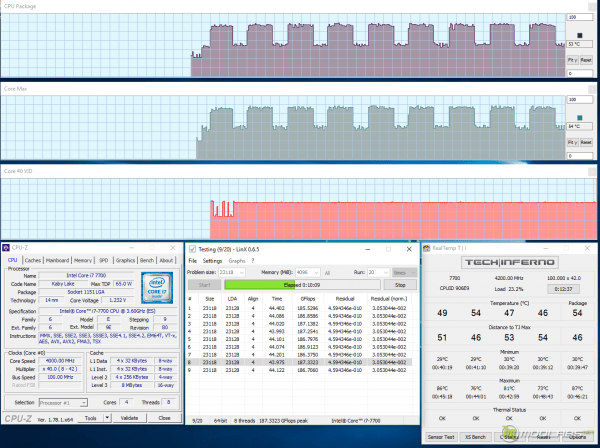This screenshot has height=448, width=600.
Task: Click the Core Max graph min value field
Action: [580, 156]
